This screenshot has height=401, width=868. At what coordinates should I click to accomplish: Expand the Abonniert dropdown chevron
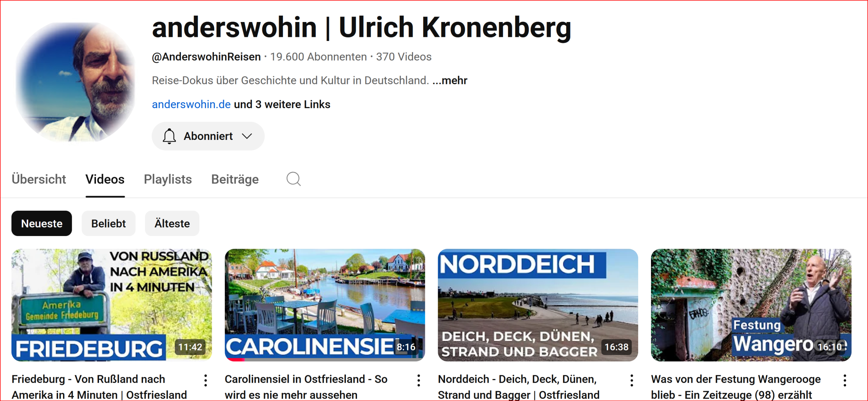(x=247, y=136)
